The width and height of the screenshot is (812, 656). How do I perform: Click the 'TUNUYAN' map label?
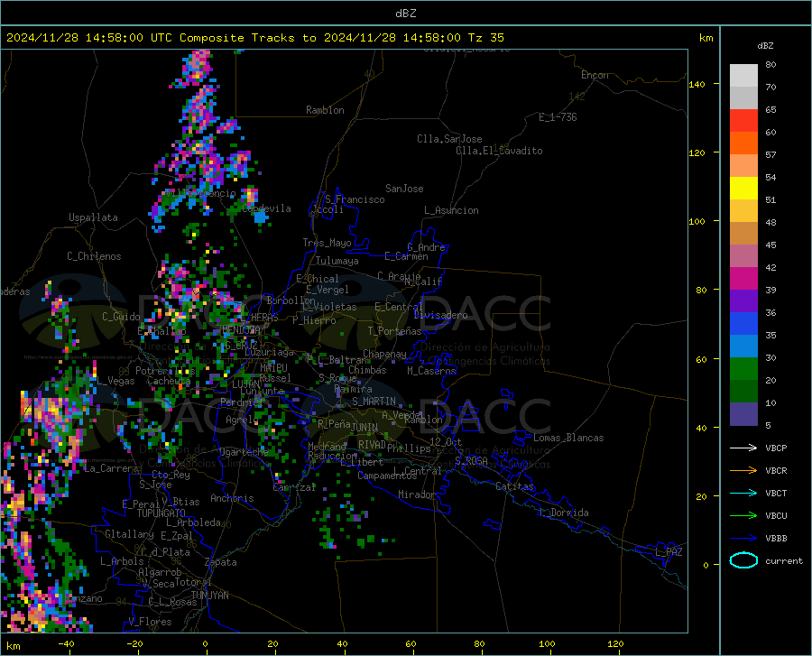pos(209,595)
